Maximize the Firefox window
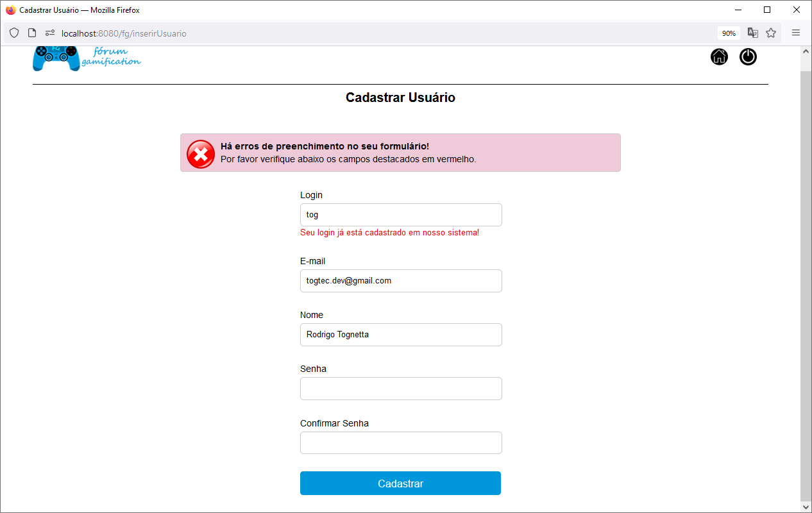Screen dimensions: 812x513 [767, 10]
